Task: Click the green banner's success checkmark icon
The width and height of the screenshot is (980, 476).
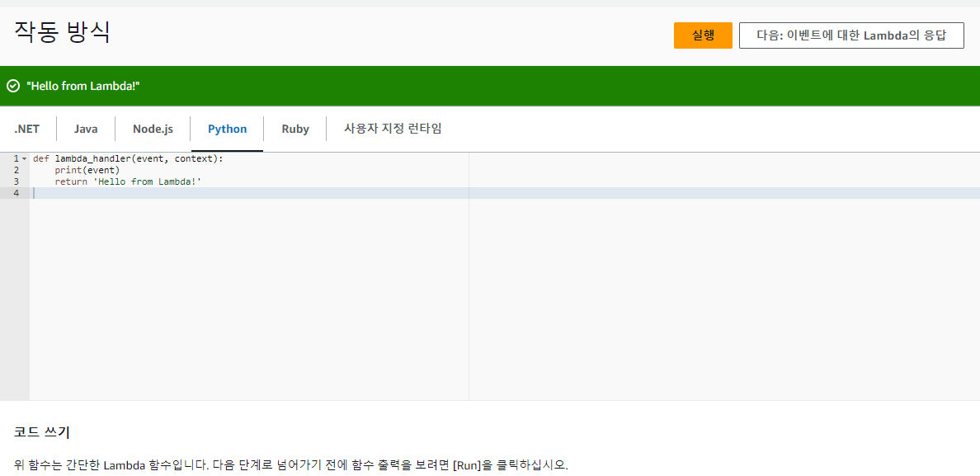Action: click(x=13, y=86)
